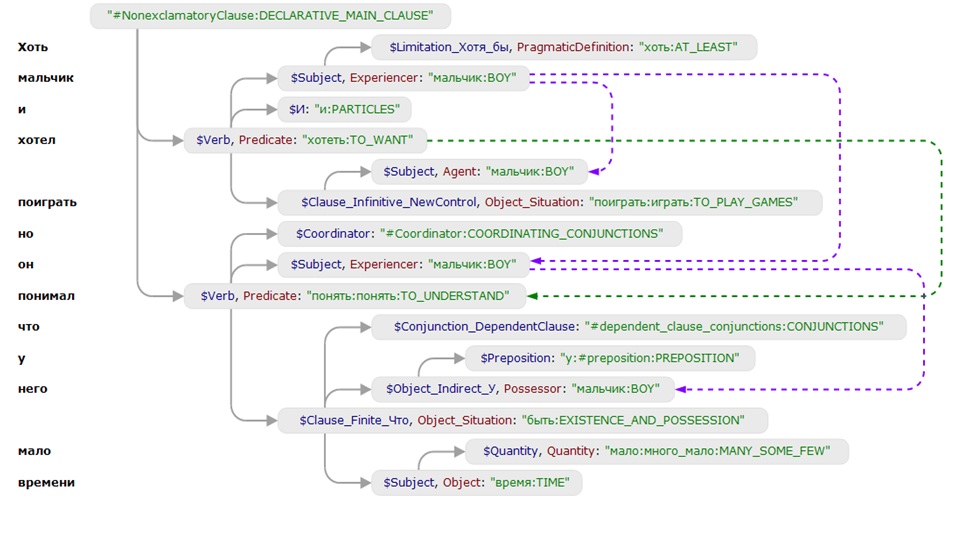Click the word "он" in the word list
Viewport: 953px width, 533px height.
(26, 265)
